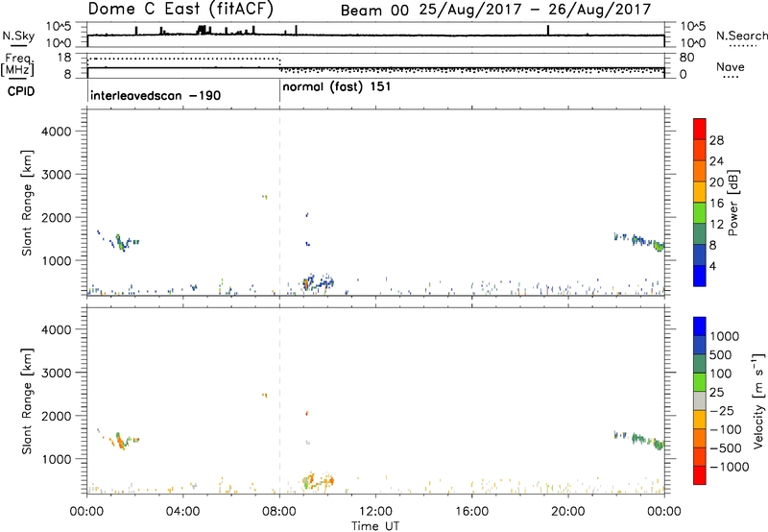Click the red top of the power colorbar
This screenshot has width=768, height=532.
(x=700, y=129)
